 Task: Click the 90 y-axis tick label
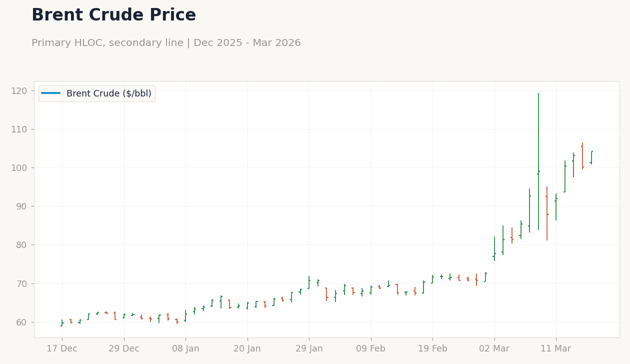[x=21, y=206]
